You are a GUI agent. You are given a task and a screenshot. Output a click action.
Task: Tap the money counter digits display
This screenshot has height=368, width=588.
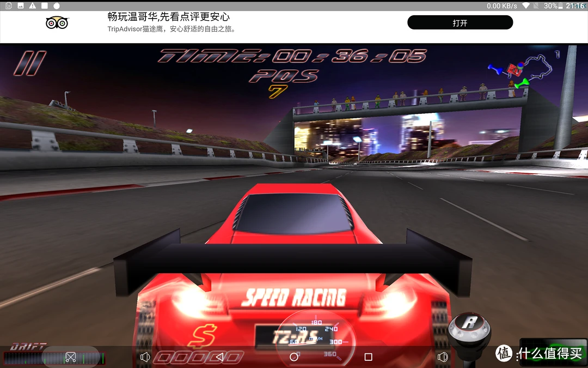(x=199, y=357)
